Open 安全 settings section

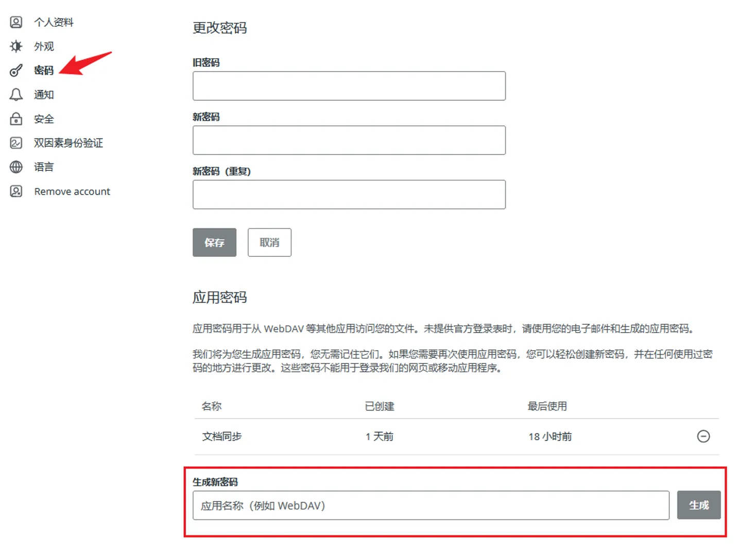pos(44,119)
